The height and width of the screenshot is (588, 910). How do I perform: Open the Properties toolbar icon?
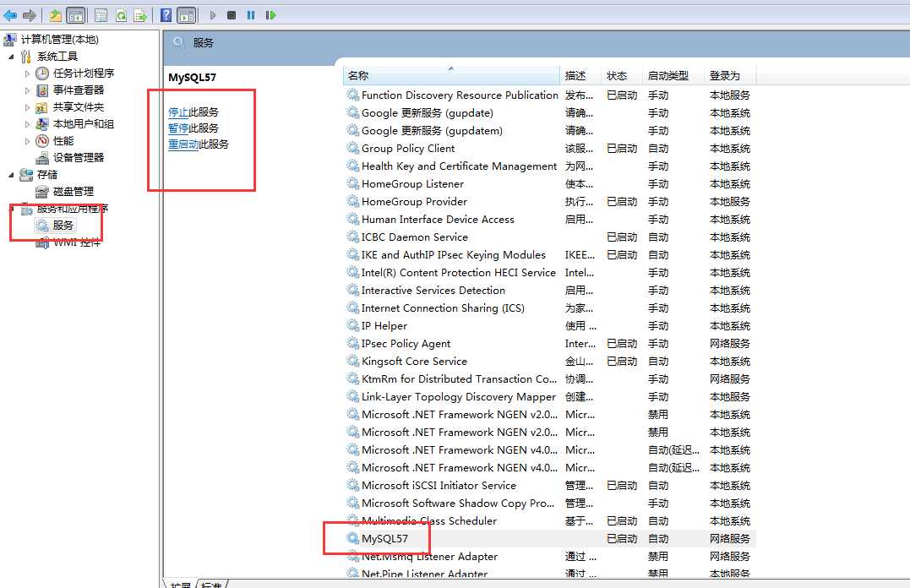tap(101, 15)
